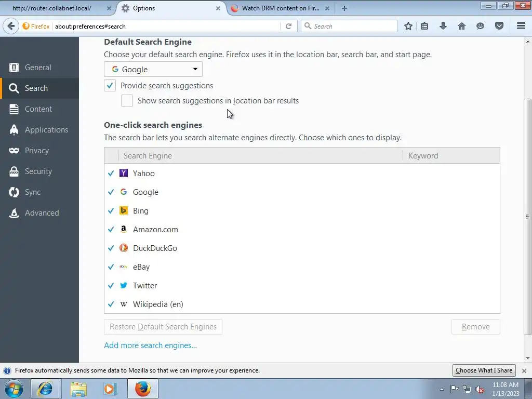Click the Remove button
The image size is (532, 399).
tap(476, 327)
